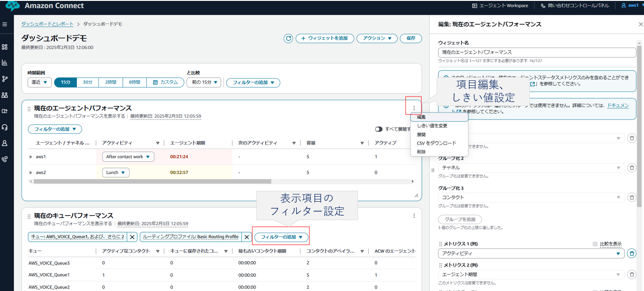Grab drag handle of agent performance widget

pyautogui.click(x=29, y=109)
